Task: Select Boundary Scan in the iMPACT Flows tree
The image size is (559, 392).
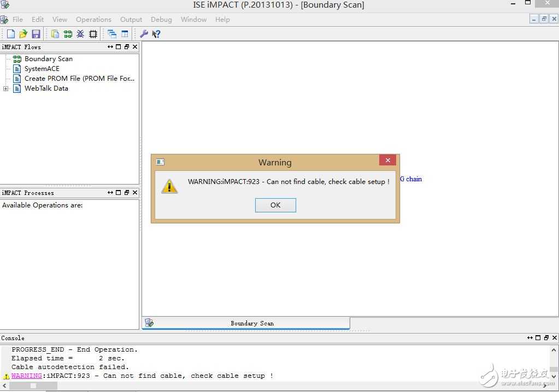Action: [x=49, y=59]
